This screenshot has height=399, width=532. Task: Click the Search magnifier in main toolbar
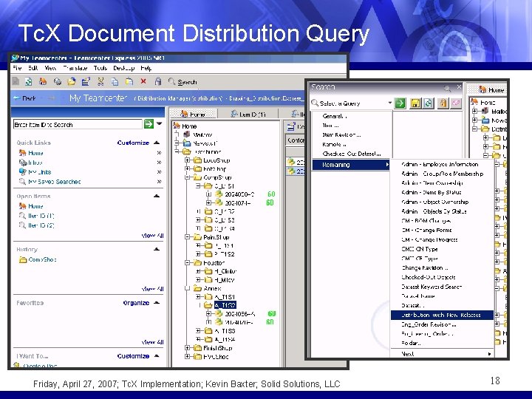172,81
